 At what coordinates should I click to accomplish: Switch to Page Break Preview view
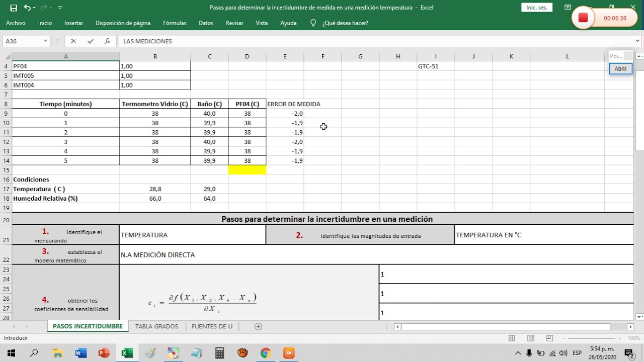tap(549, 338)
